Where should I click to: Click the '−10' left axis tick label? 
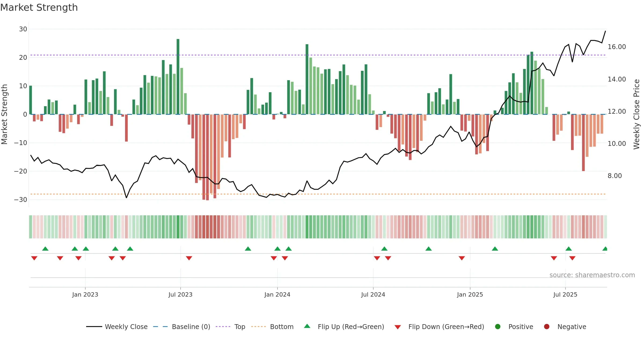click(21, 143)
